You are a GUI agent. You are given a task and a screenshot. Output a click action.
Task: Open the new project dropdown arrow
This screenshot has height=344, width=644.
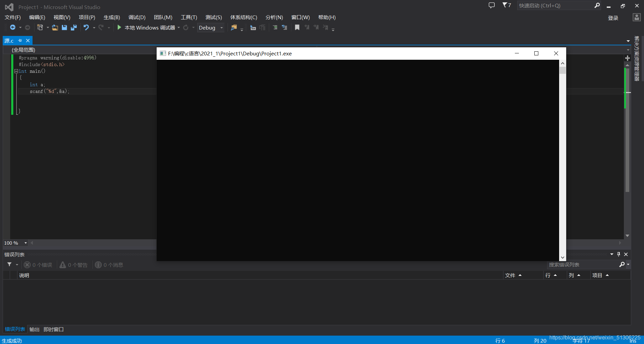coord(48,28)
